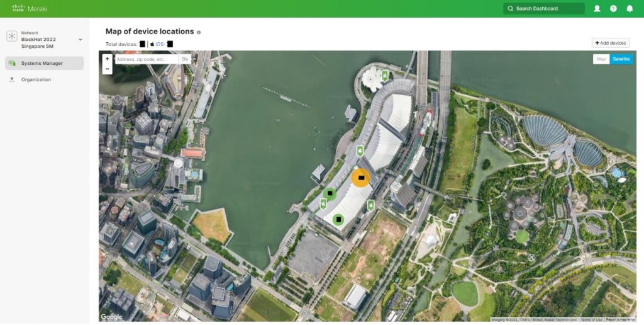644x325 pixels.
Task: Switch the map to Satellite view
Action: click(x=621, y=59)
